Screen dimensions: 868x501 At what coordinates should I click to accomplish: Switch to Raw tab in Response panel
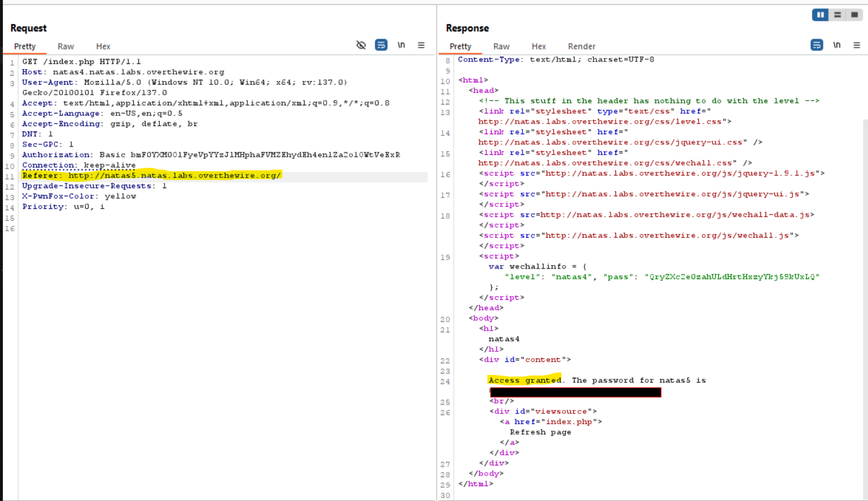pos(501,46)
